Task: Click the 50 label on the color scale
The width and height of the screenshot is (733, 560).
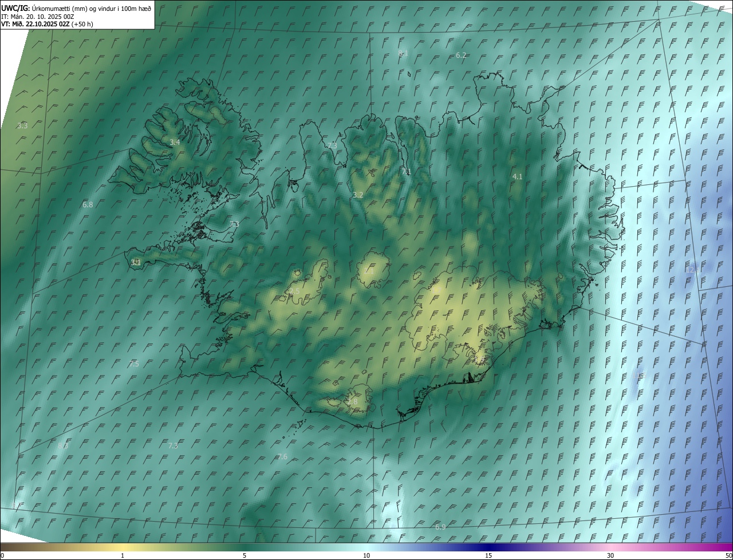Action: coord(728,555)
